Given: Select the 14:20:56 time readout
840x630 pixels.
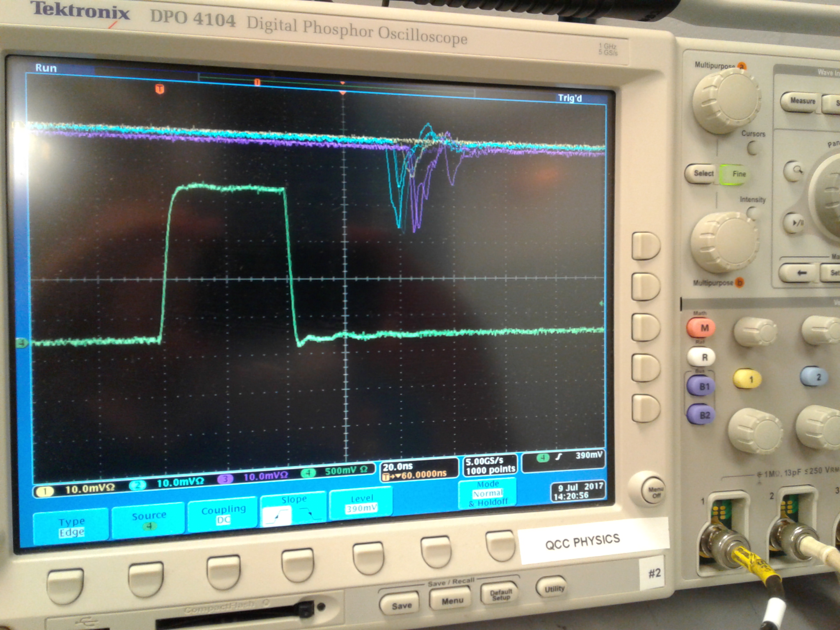Looking at the screenshot, I should click(571, 495).
